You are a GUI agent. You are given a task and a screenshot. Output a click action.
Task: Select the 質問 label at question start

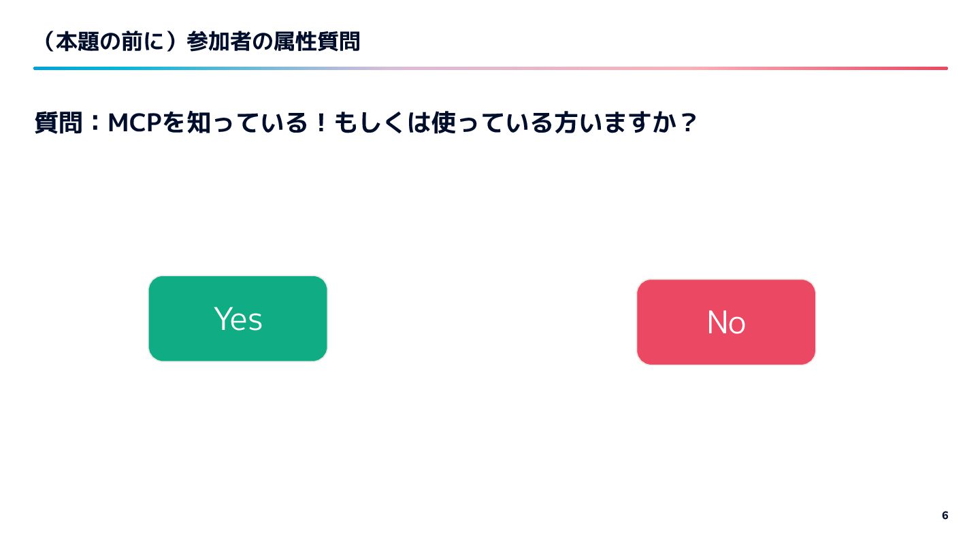pyautogui.click(x=59, y=124)
